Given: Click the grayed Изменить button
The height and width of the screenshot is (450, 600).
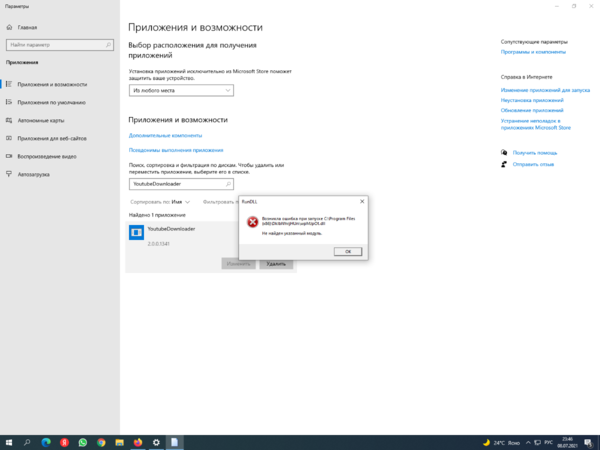Looking at the screenshot, I should [238, 264].
